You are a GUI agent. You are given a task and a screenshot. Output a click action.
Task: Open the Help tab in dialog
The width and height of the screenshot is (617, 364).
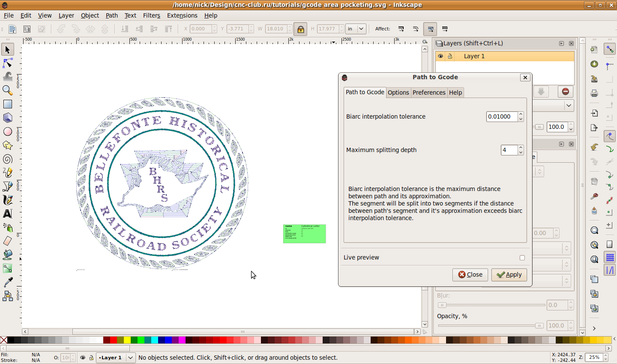(x=455, y=92)
